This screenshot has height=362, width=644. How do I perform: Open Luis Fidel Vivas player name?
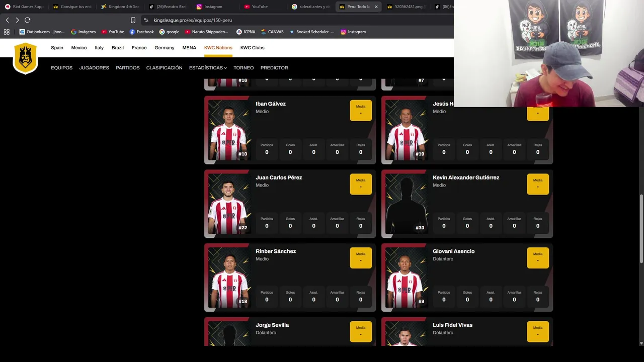(x=453, y=325)
